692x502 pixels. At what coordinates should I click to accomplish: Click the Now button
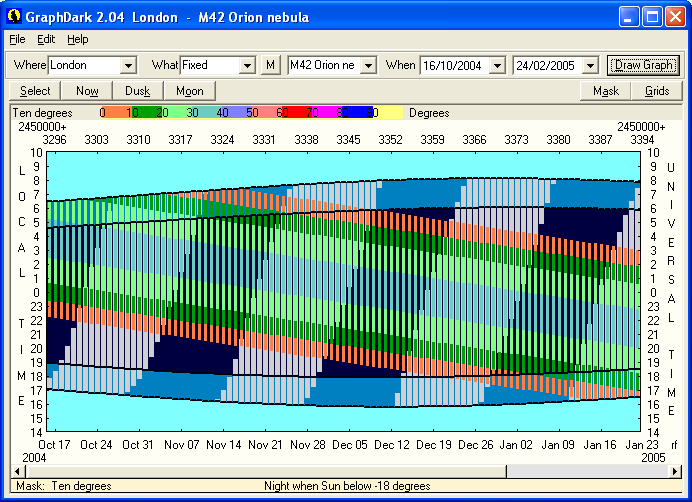tap(87, 91)
